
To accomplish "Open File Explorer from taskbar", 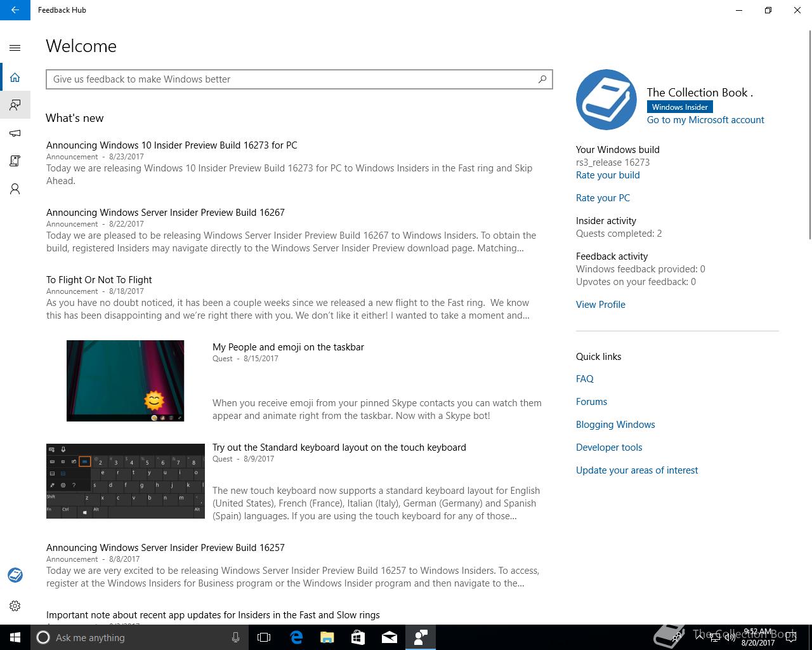I will click(327, 637).
